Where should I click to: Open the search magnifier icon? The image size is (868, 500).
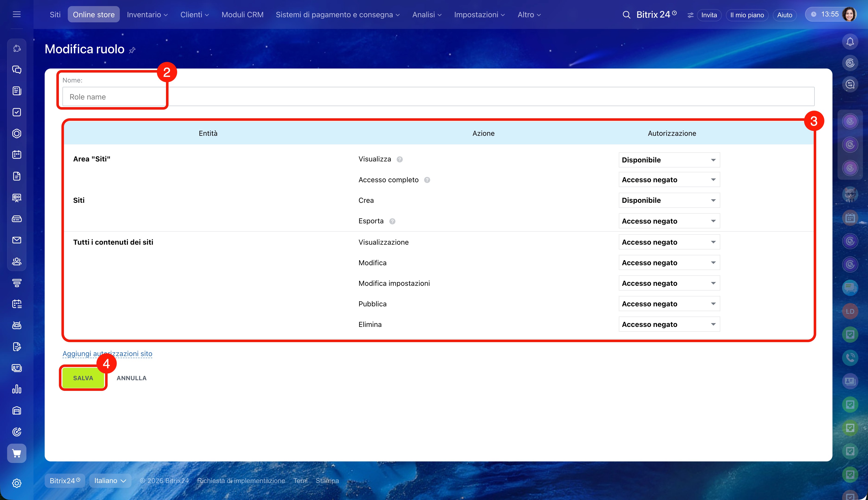(x=626, y=15)
